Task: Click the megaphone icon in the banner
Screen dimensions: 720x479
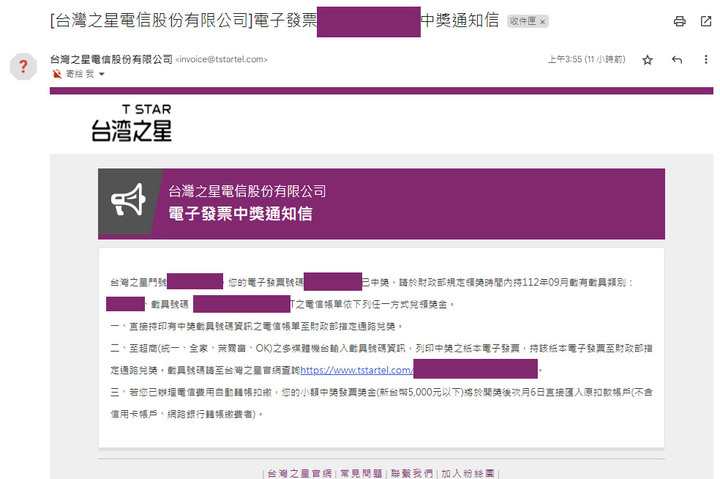Action: (x=128, y=200)
